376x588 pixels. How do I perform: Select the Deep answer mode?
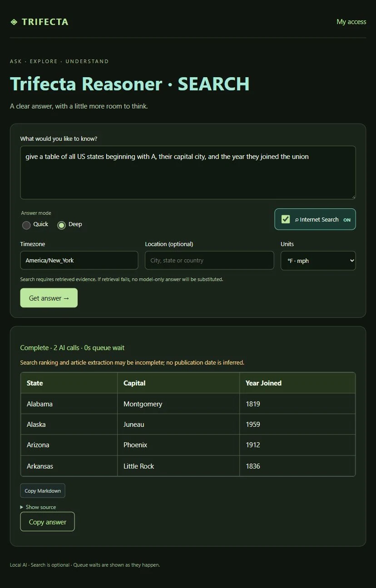point(62,225)
